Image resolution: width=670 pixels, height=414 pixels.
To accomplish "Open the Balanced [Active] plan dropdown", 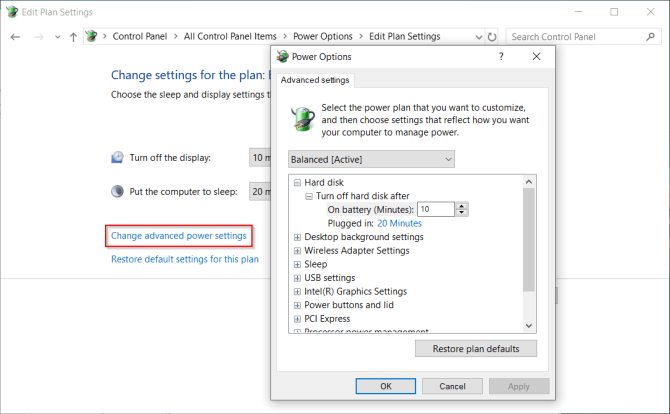I will 371,159.
